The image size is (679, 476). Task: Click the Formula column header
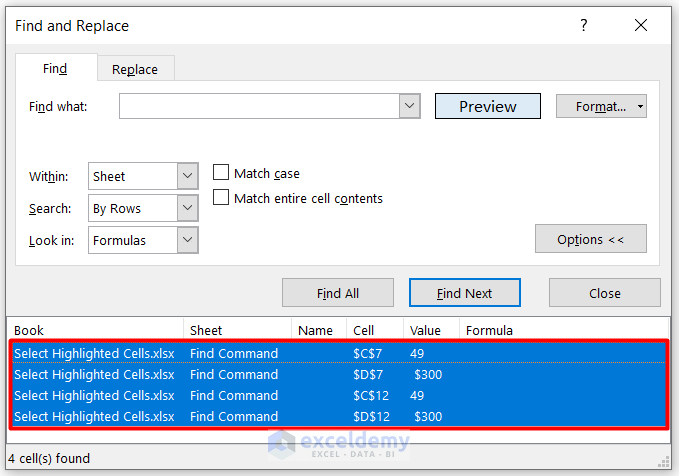(564, 330)
